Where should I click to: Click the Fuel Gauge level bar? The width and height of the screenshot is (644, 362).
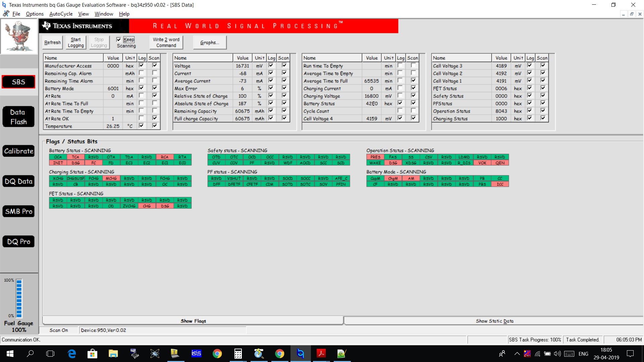[19, 298]
